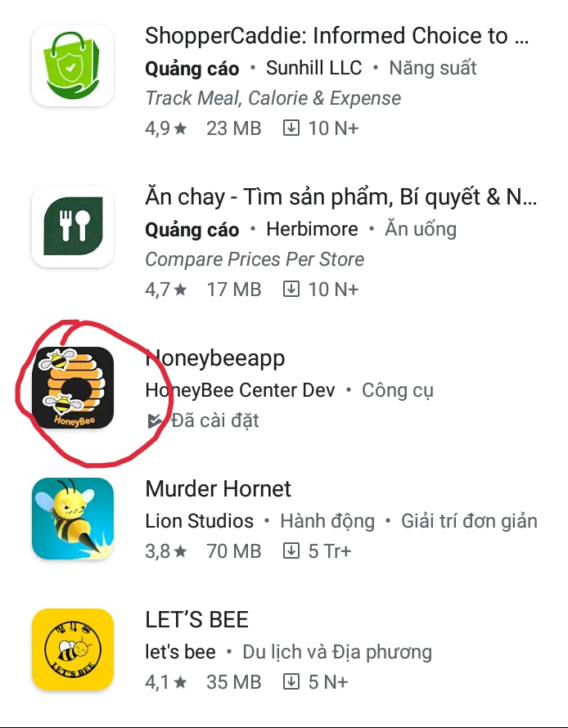Select the Ăn chay - Tìm sản phẩm title

[x=341, y=197]
